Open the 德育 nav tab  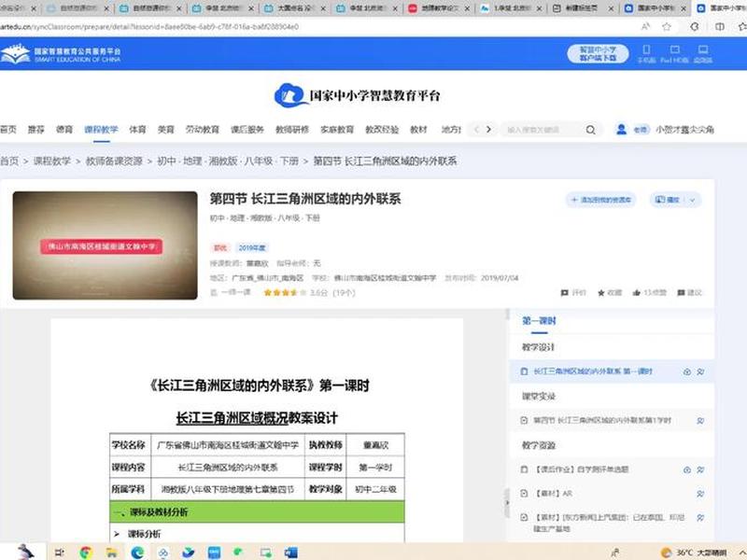(x=64, y=130)
